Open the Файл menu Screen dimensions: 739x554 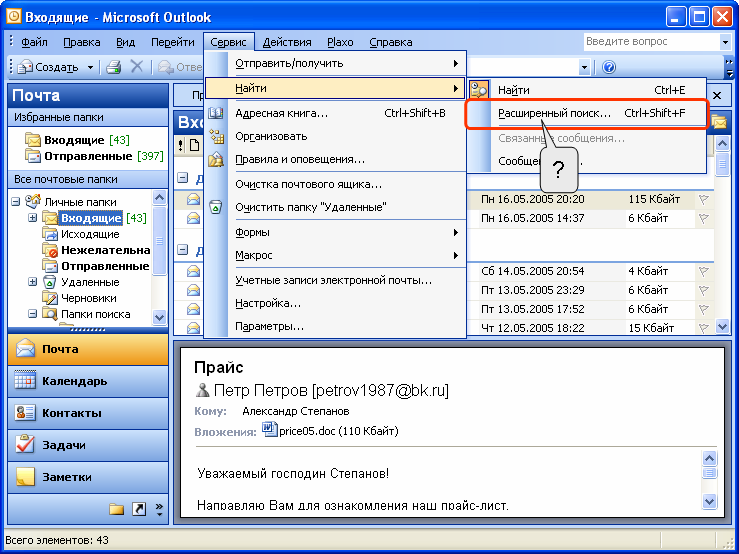pos(34,42)
